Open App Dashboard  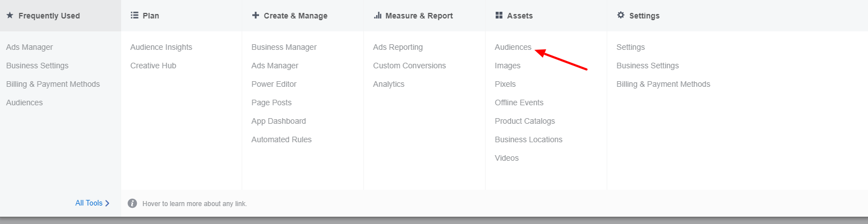(x=279, y=122)
